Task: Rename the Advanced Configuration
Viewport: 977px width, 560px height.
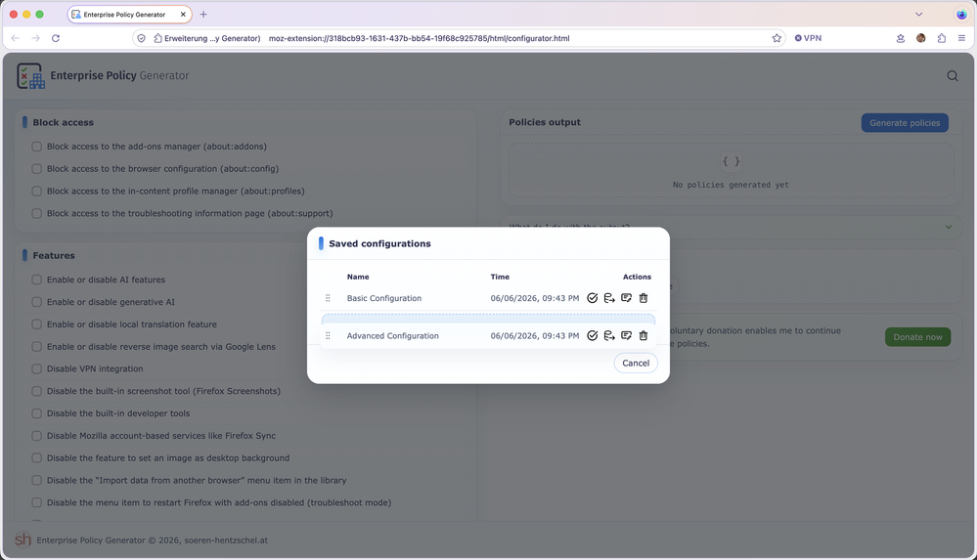Action: pos(626,336)
